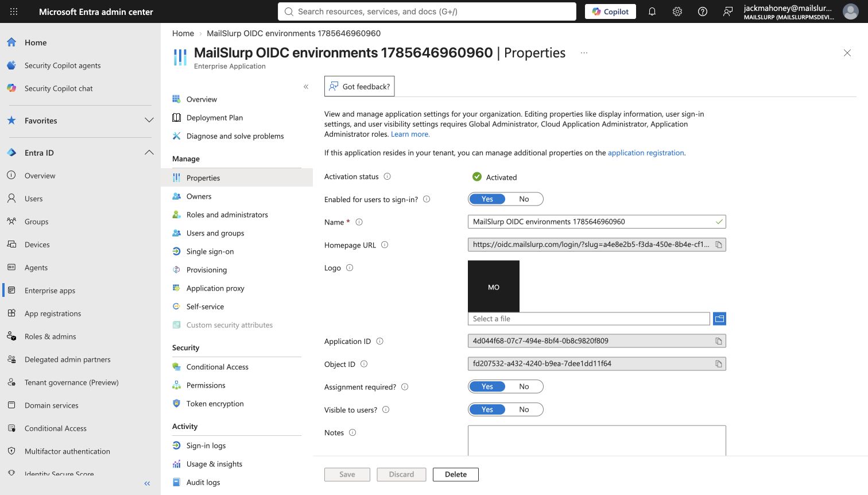Set Assignment required to No
The height and width of the screenshot is (495, 868).
pos(524,386)
